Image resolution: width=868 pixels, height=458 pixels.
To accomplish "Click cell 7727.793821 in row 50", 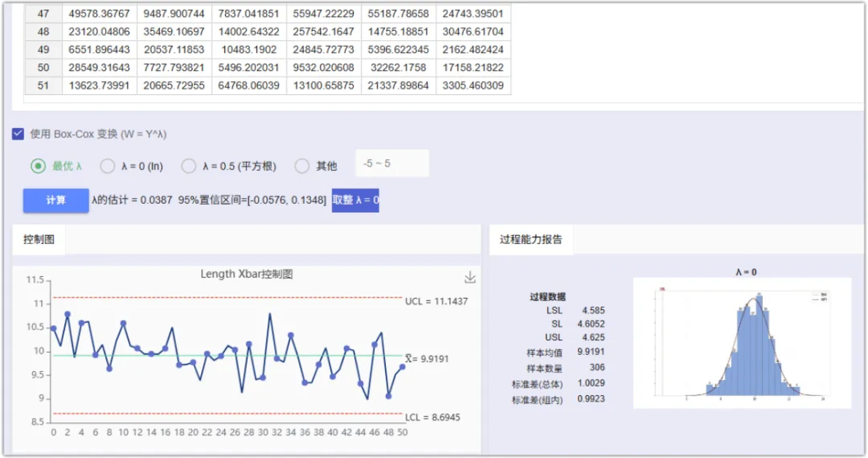I will click(x=175, y=67).
